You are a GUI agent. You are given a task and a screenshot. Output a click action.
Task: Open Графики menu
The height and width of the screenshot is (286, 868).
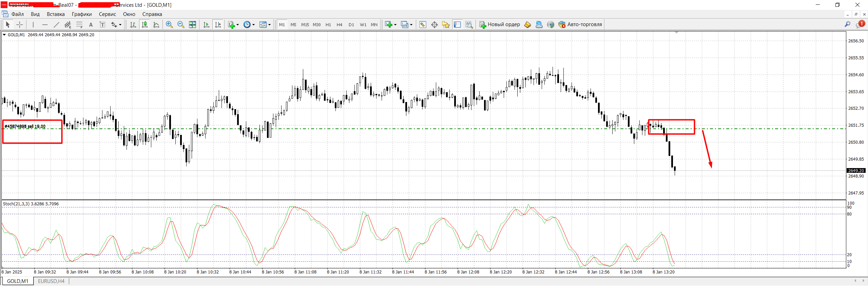82,14
